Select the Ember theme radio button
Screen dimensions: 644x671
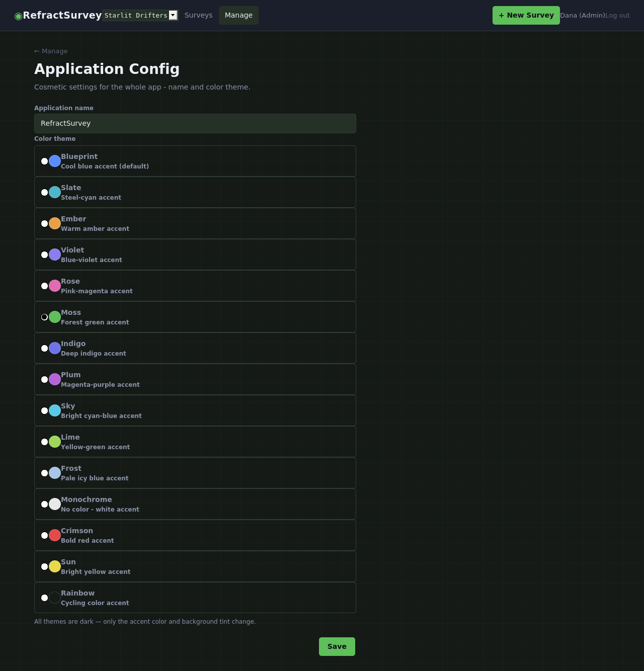click(x=44, y=223)
